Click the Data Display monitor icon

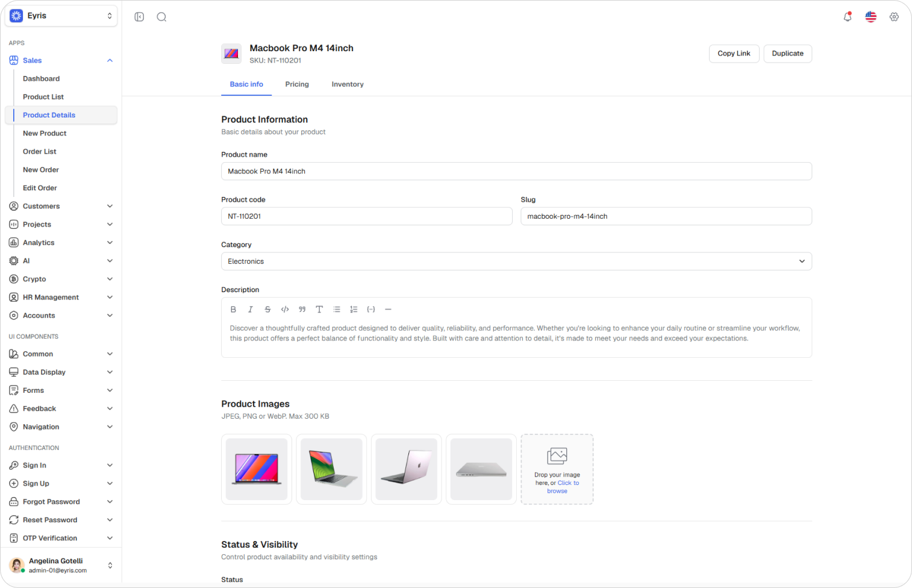click(x=14, y=372)
